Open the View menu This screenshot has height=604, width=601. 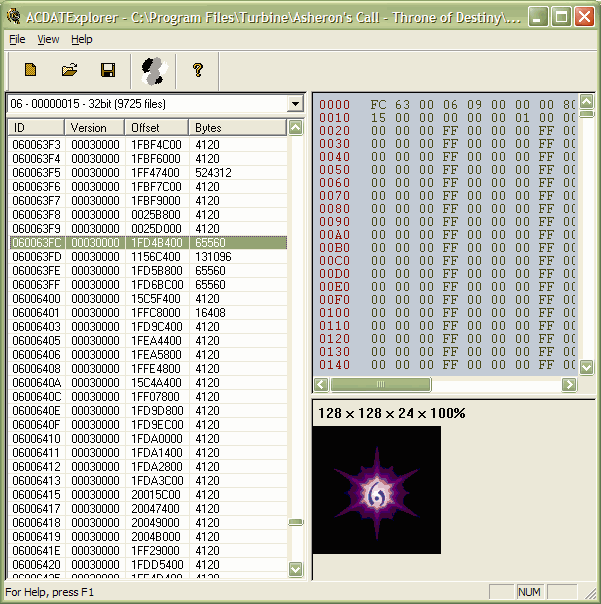(x=48, y=39)
